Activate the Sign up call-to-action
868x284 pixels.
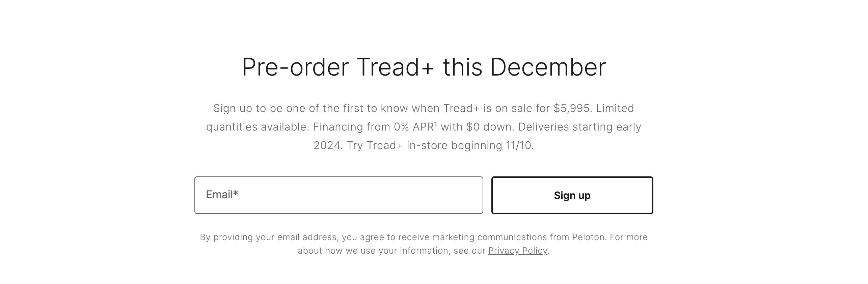[572, 195]
